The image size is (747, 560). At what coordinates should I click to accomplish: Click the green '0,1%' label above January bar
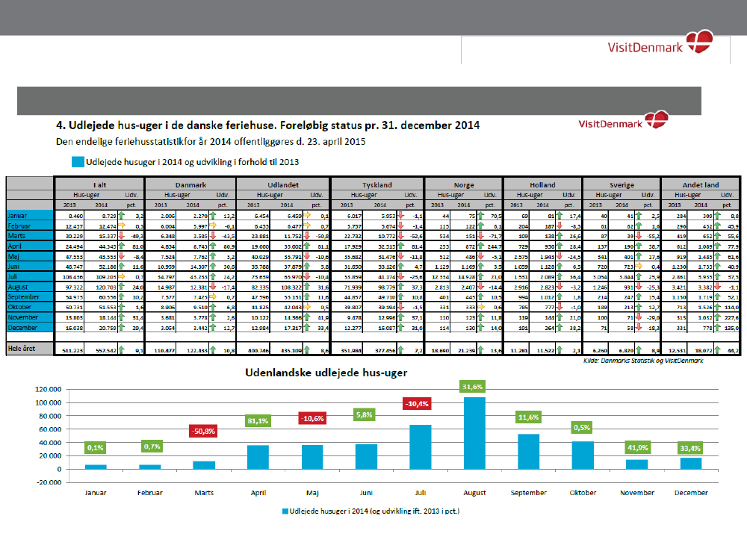96,447
